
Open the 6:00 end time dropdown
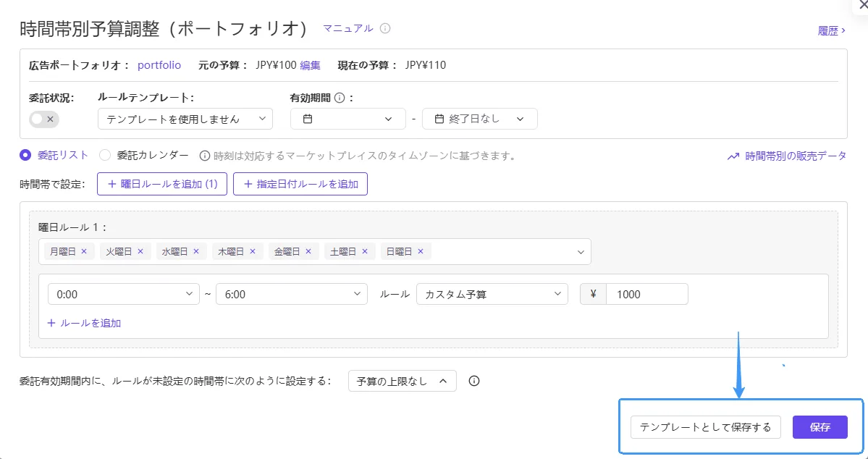click(292, 294)
